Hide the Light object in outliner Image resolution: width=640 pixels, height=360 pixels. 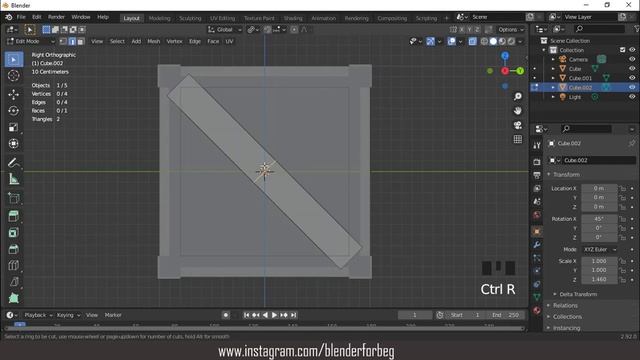632,97
